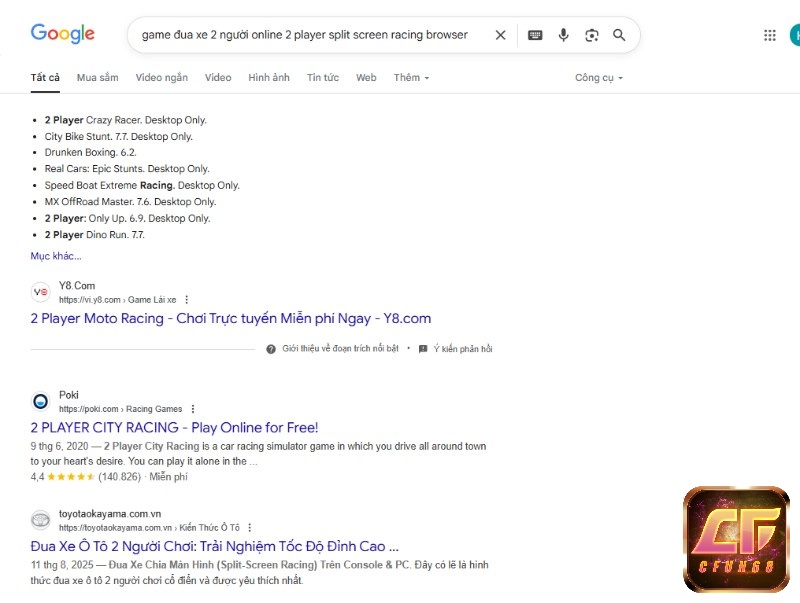
Task: Switch to the Mua sắm tab
Action: (97, 78)
